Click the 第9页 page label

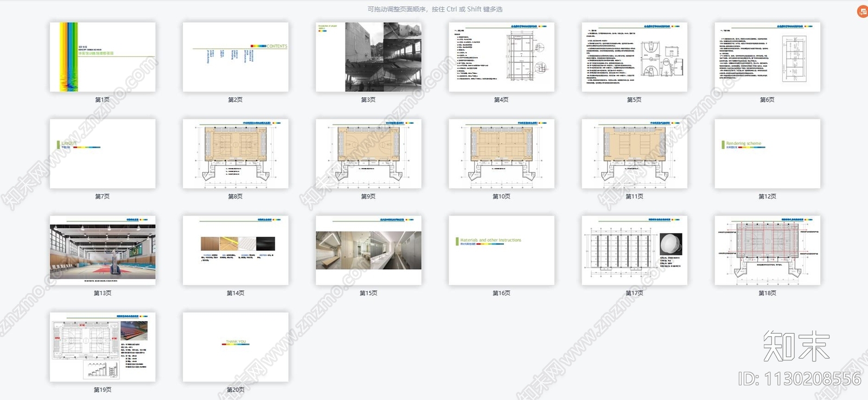click(368, 196)
